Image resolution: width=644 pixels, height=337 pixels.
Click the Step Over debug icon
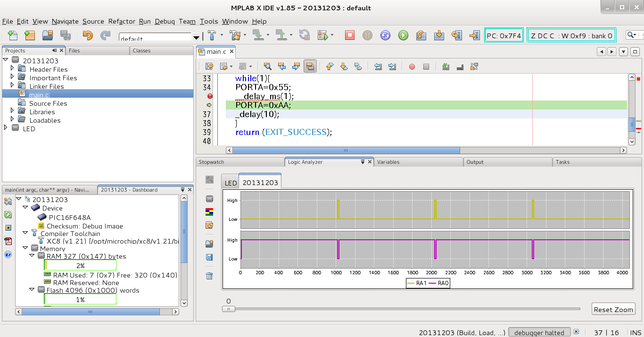tap(421, 35)
